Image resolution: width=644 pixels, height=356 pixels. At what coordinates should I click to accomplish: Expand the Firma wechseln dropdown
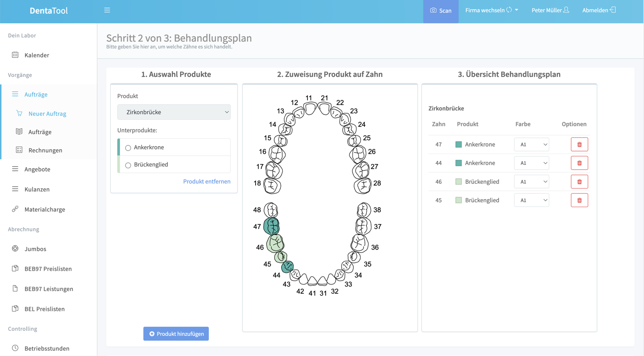click(491, 10)
